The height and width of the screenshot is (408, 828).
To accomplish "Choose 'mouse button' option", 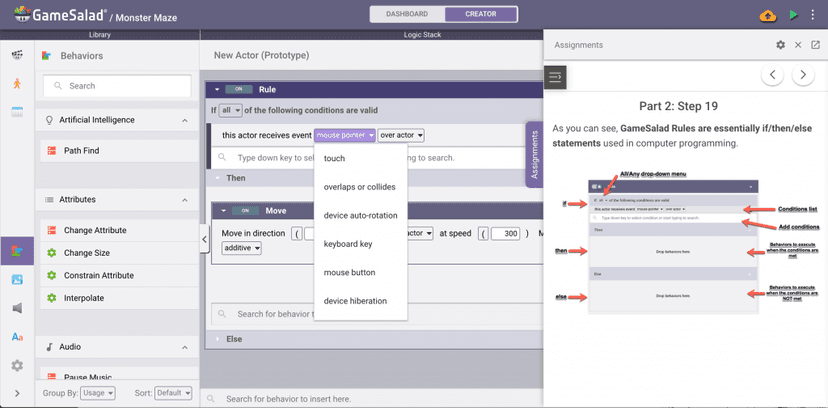I will (x=360, y=272).
